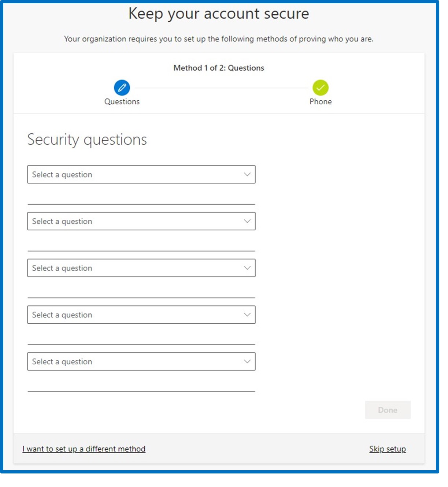Click the Skip setup link

point(388,449)
